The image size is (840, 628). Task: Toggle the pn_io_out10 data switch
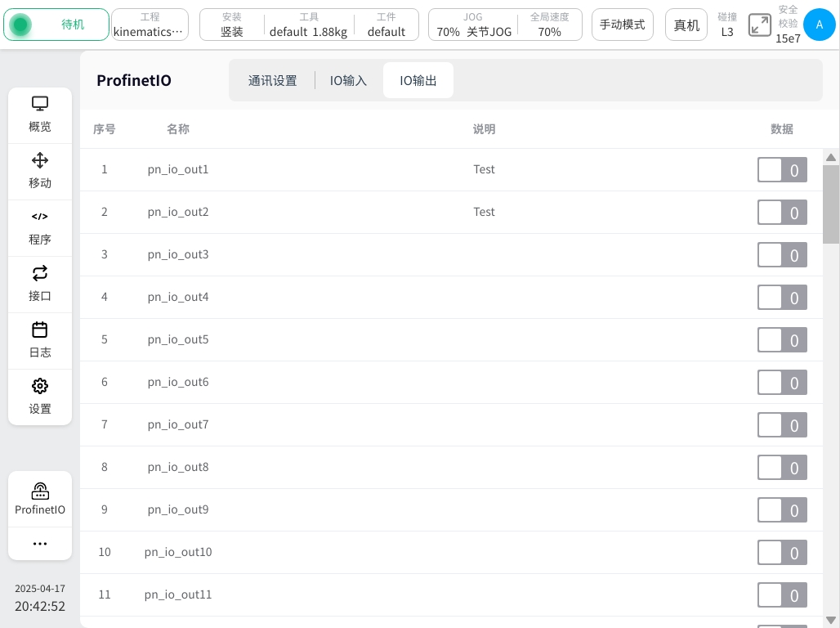click(x=782, y=553)
